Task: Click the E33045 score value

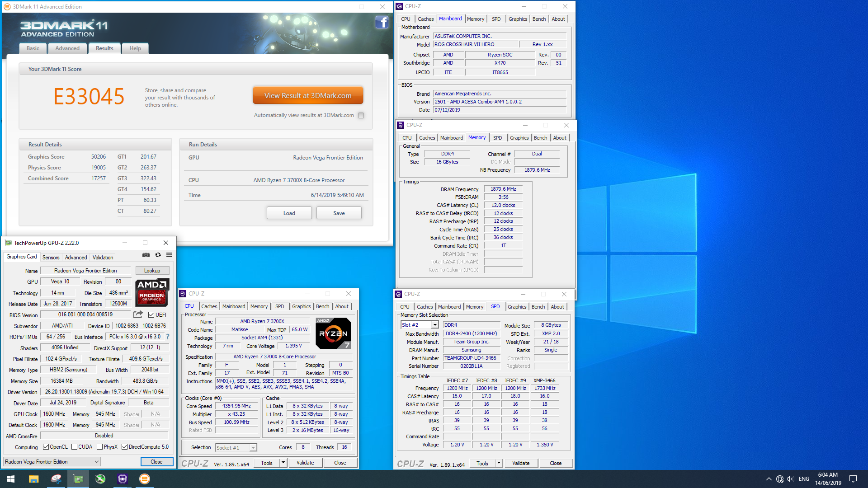Action: pos(89,96)
